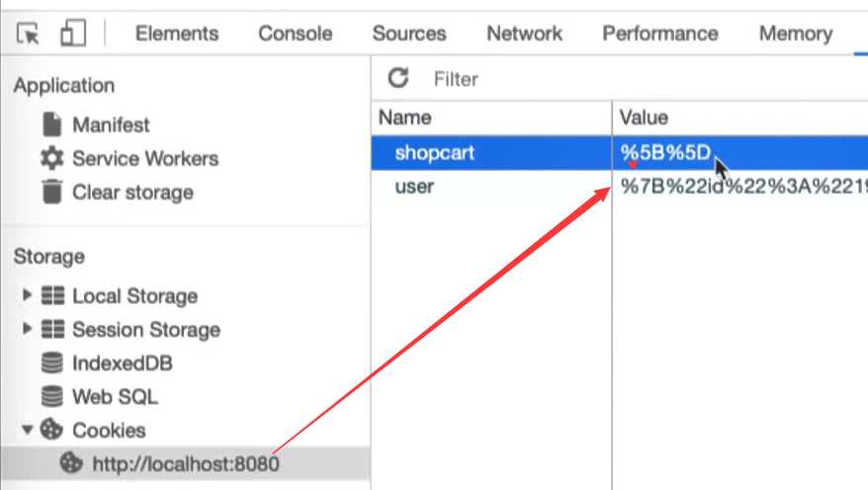Click the Web SQL database icon

tap(52, 396)
